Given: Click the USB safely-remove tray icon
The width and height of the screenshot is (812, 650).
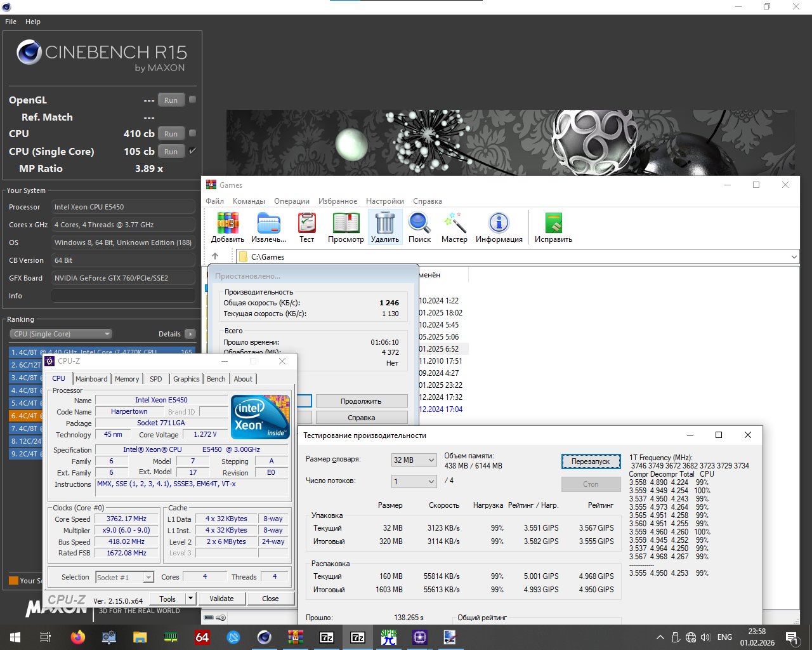Looking at the screenshot, I should [x=676, y=637].
